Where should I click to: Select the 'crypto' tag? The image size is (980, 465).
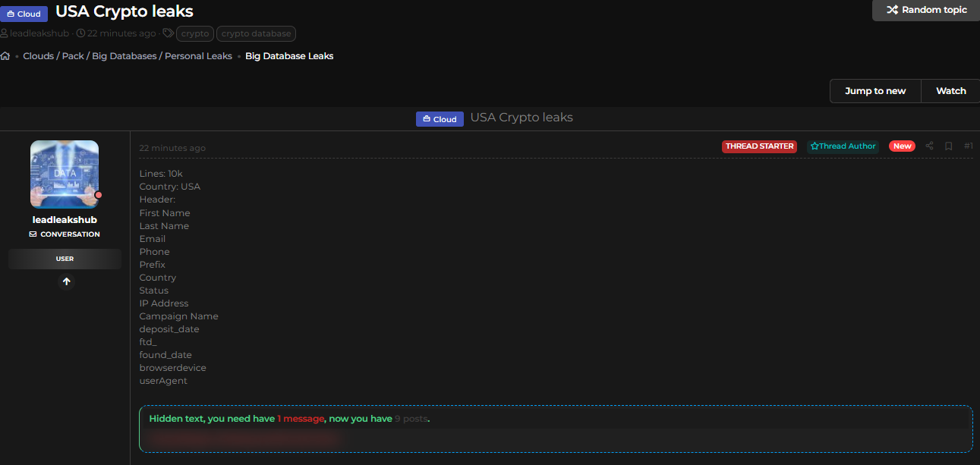[x=195, y=33]
